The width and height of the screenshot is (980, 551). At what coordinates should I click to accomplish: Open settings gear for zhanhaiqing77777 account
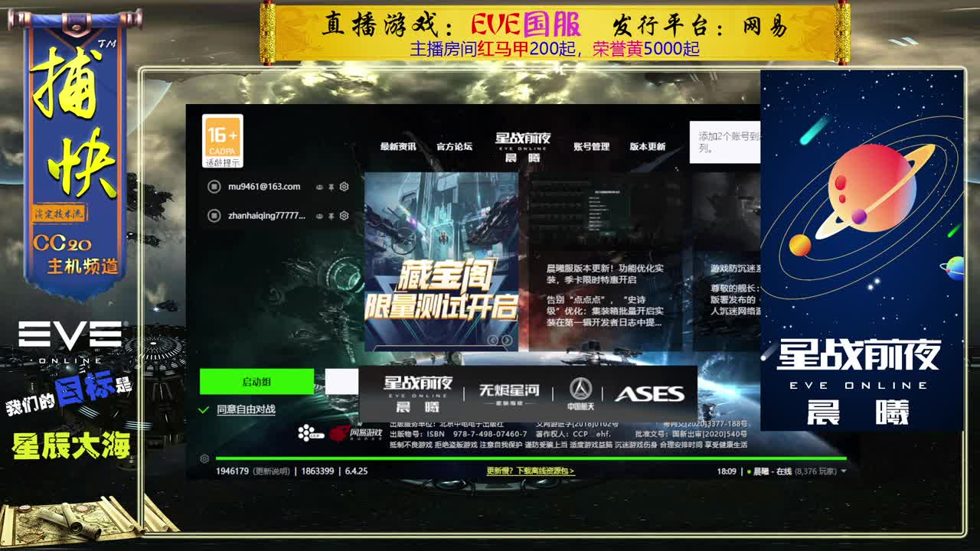(344, 216)
